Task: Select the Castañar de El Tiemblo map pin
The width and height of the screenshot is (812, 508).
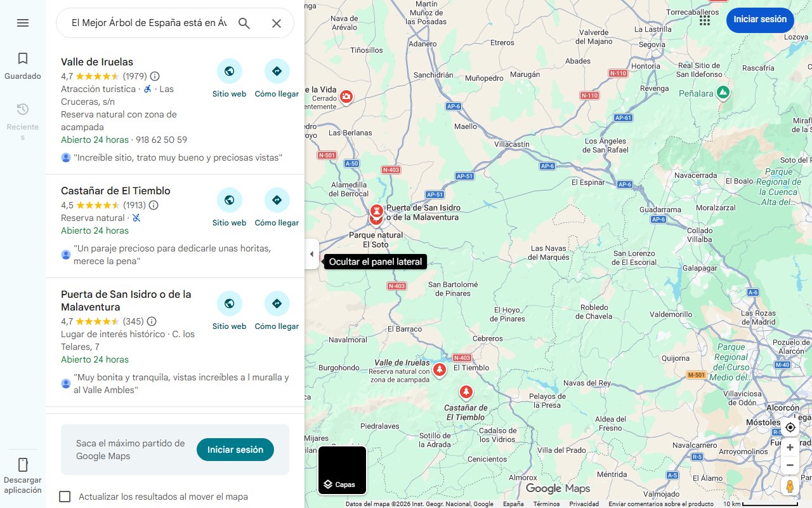Action: 466,392
